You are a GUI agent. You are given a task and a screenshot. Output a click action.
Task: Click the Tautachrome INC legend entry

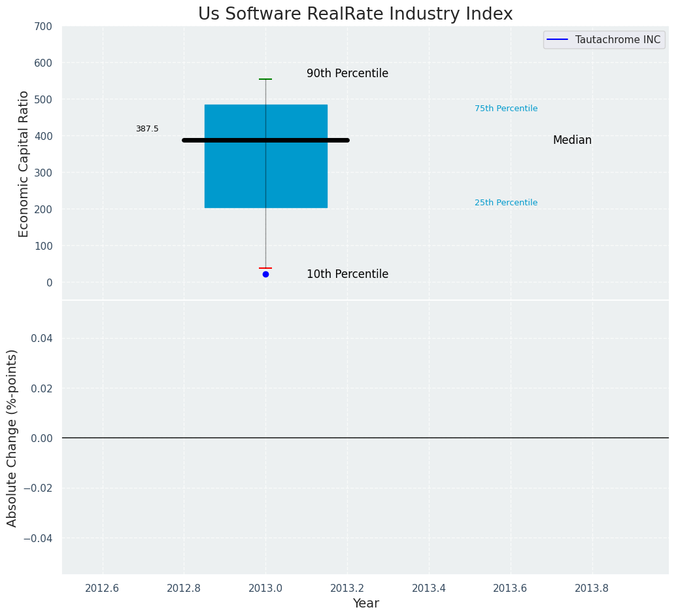point(604,40)
